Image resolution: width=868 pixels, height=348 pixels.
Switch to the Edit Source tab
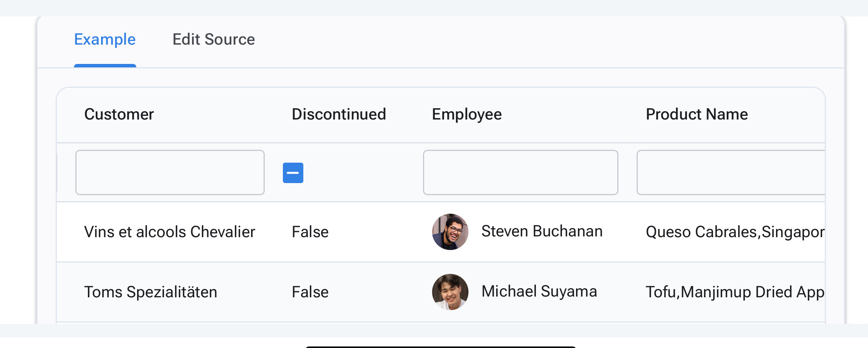(214, 39)
